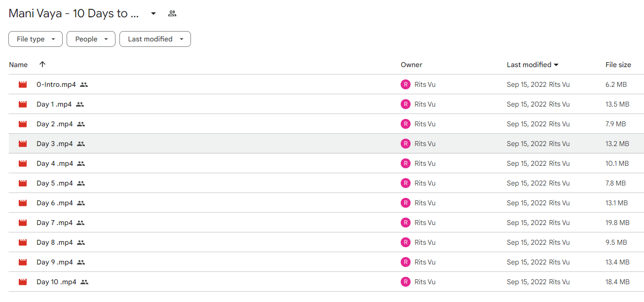Click the video icon of Day 8 .mp4

[x=23, y=242]
